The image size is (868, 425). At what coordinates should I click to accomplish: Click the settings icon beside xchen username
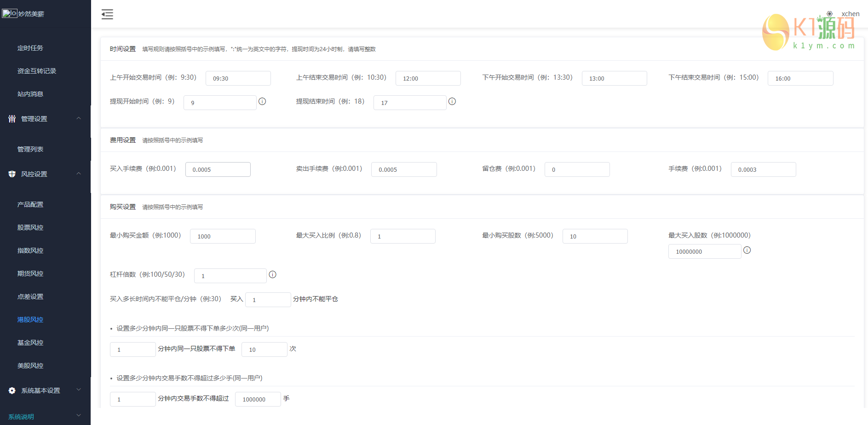[829, 14]
